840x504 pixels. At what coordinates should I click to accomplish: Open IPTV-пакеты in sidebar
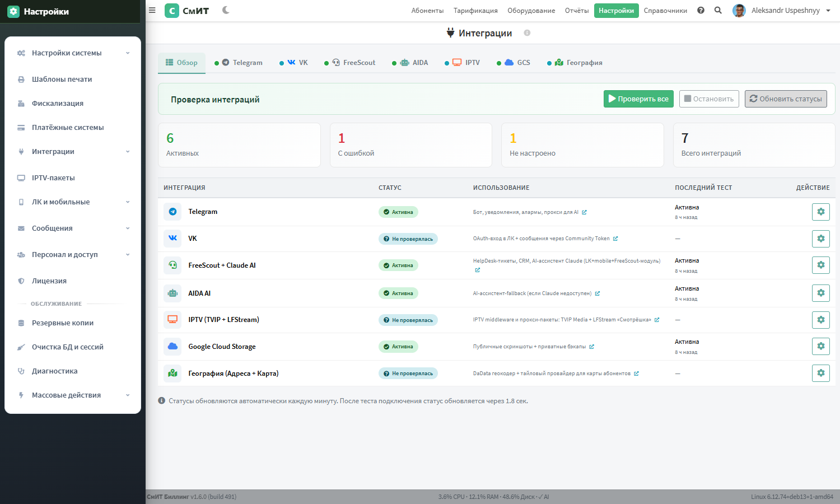coord(73,178)
